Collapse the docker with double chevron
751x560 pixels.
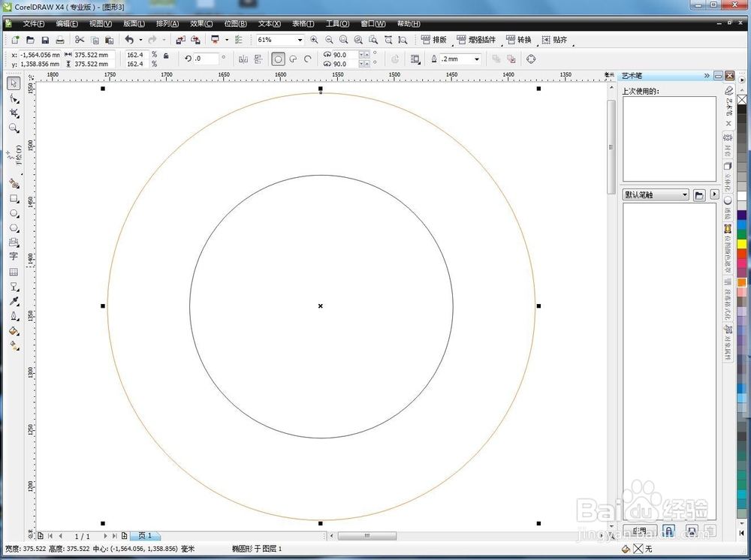coord(707,76)
